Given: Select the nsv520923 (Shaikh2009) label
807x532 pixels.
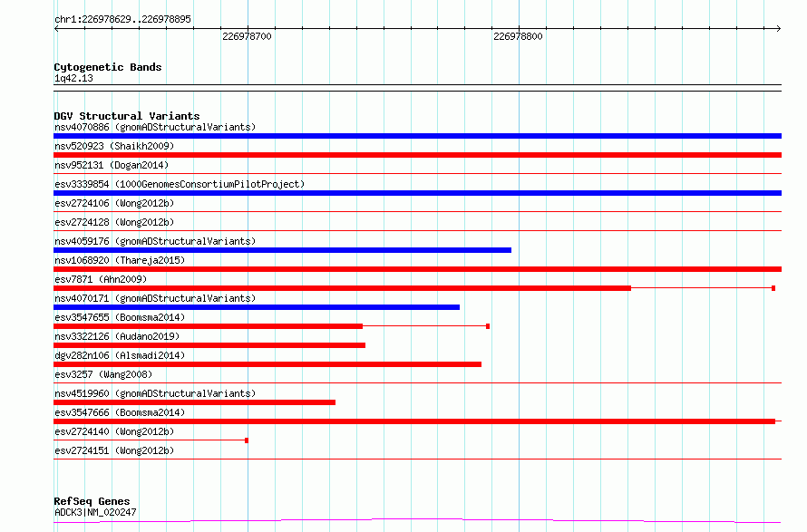Looking at the screenshot, I should pos(114,146).
